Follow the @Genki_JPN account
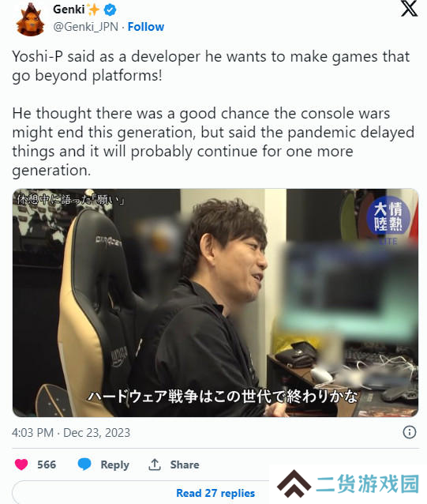The height and width of the screenshot is (504, 427). coord(146,27)
